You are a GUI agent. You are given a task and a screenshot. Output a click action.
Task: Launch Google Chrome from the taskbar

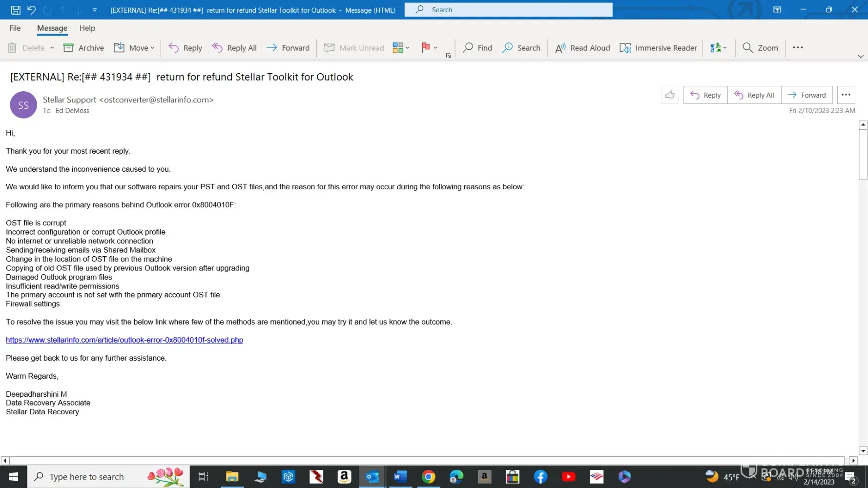(429, 477)
